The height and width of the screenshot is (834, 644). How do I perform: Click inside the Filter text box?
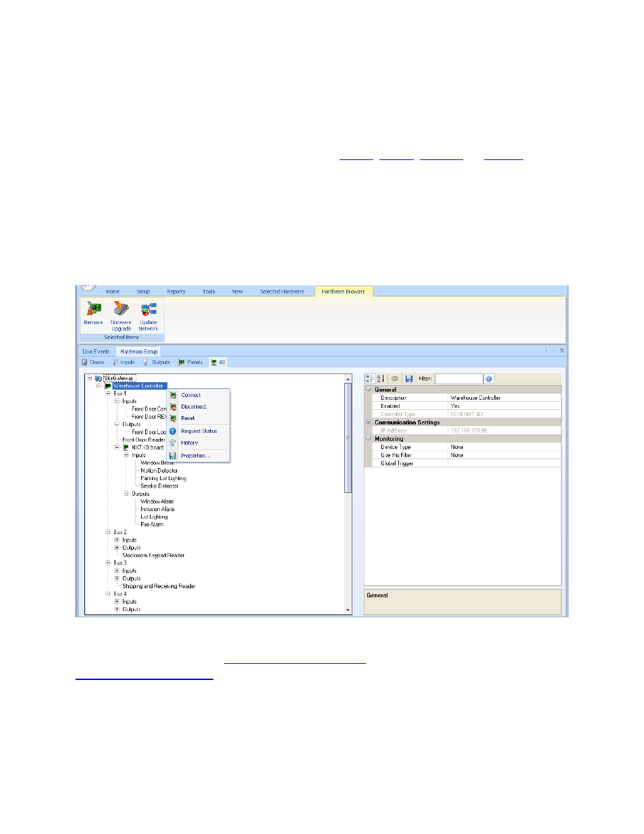click(458, 379)
